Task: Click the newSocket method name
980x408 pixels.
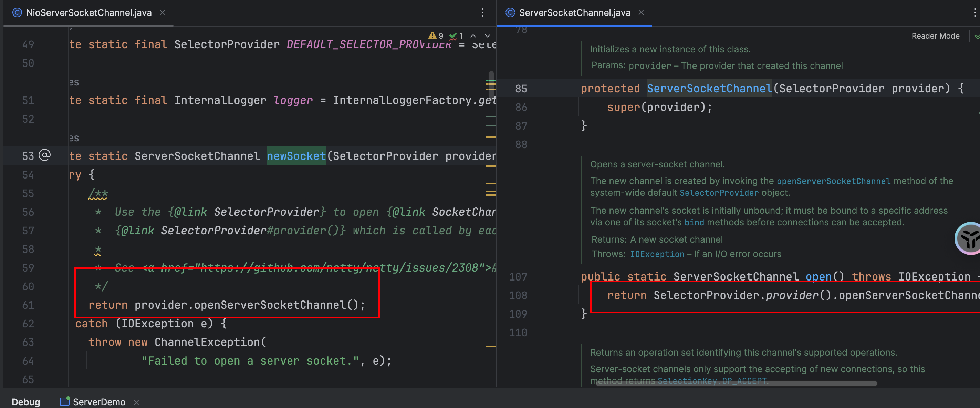Action: tap(296, 156)
